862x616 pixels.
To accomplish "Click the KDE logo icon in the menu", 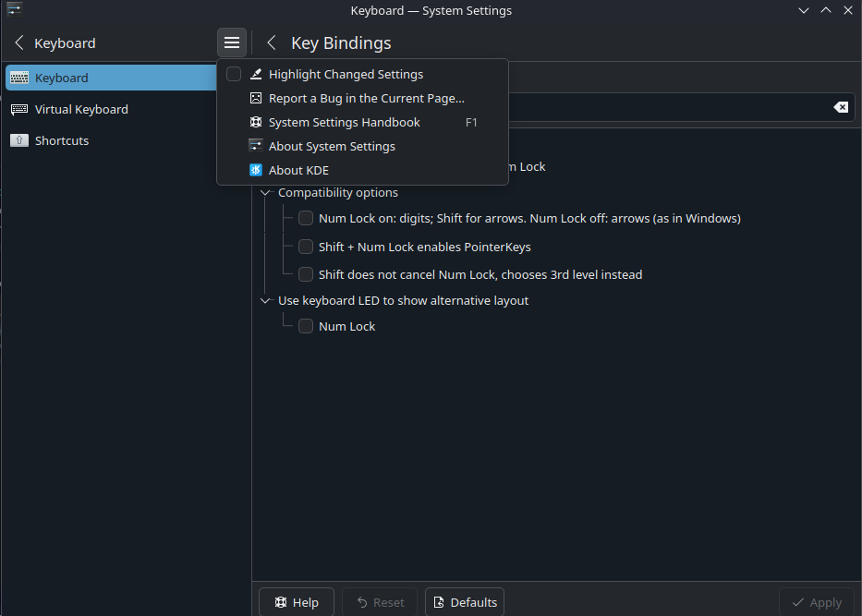I will [x=256, y=170].
